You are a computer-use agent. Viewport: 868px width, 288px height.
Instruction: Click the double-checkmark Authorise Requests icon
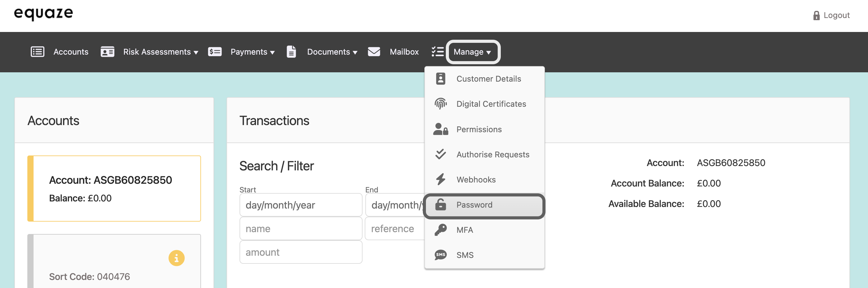(x=441, y=155)
